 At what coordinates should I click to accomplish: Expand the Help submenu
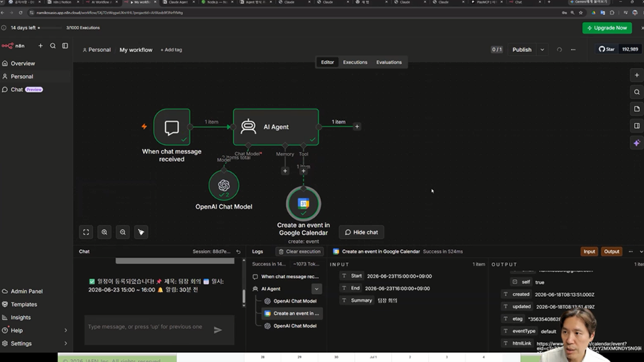click(65, 331)
